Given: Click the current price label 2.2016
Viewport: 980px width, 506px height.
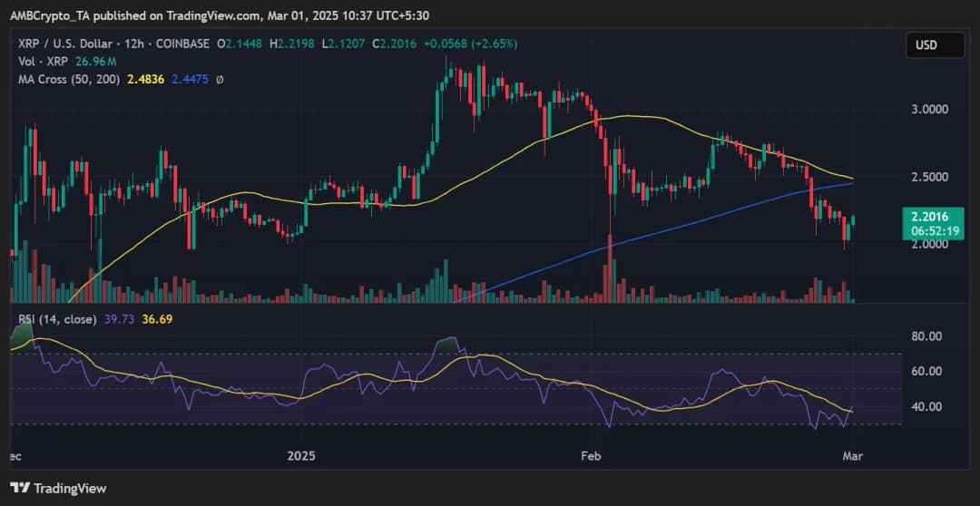Looking at the screenshot, I should point(933,217).
